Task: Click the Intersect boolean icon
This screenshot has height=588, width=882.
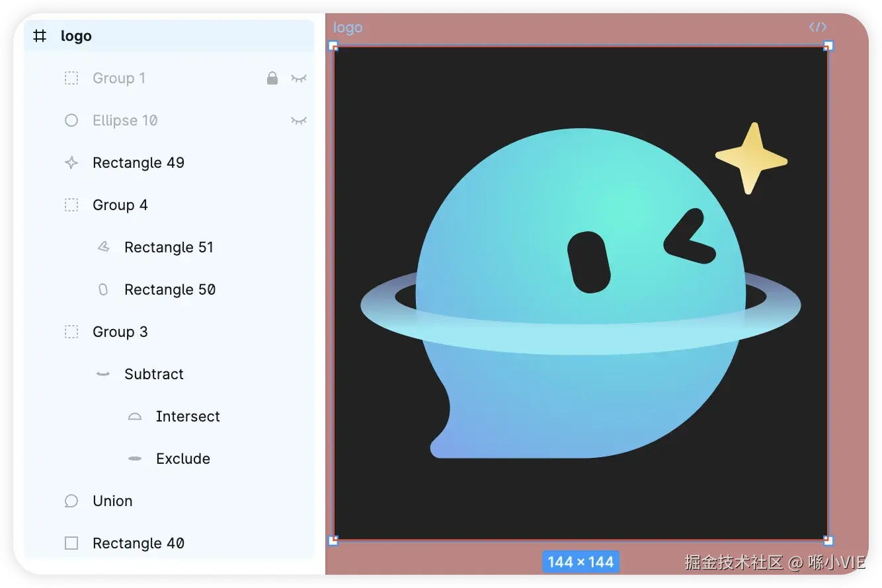Action: tap(135, 416)
